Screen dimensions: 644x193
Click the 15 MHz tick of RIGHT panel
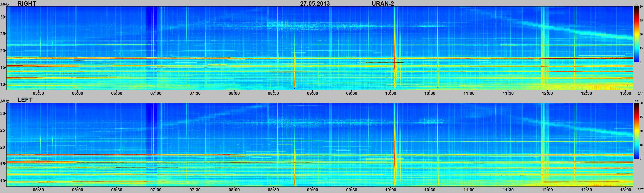point(3,67)
